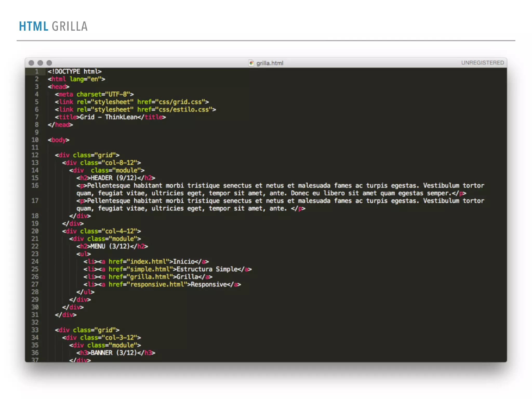Click the closing </head> tag line
The height and width of the screenshot is (399, 532).
tap(60, 125)
